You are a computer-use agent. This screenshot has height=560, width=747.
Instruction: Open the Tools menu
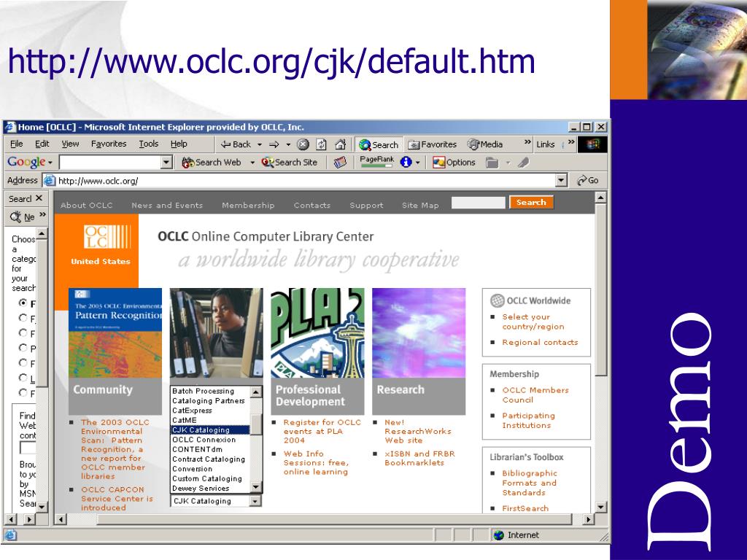149,144
